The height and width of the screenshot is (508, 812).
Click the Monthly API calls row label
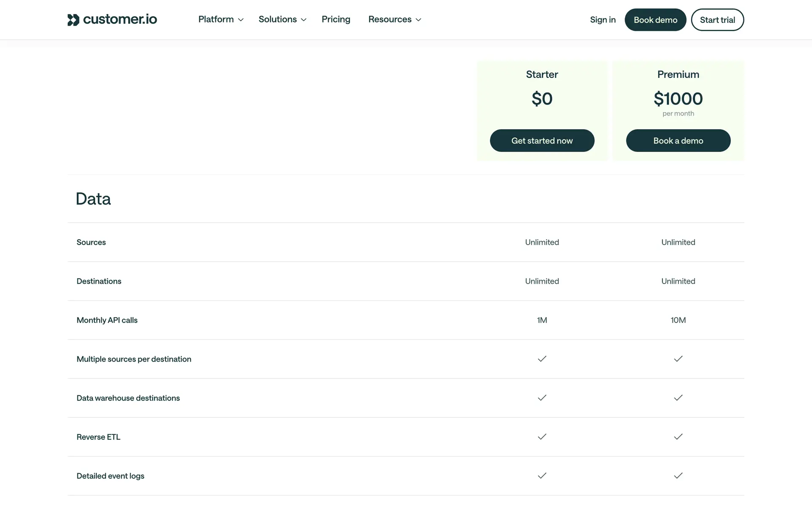coord(107,320)
